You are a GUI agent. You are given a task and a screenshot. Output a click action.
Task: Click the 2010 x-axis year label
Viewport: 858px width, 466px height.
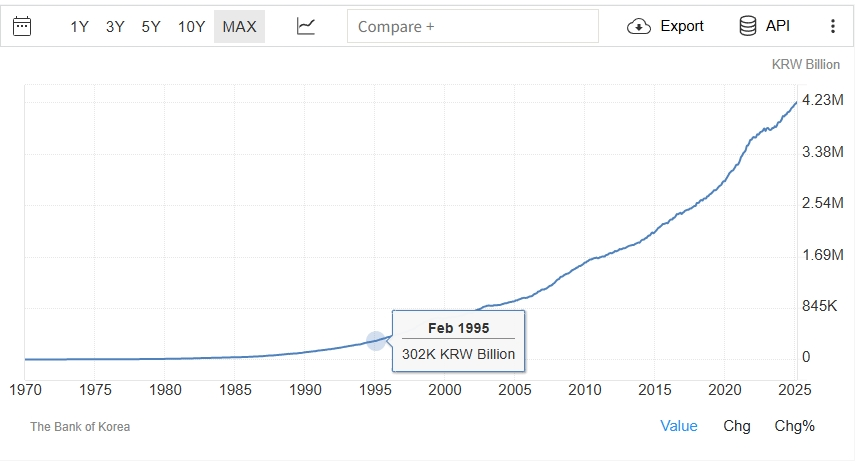pos(585,390)
